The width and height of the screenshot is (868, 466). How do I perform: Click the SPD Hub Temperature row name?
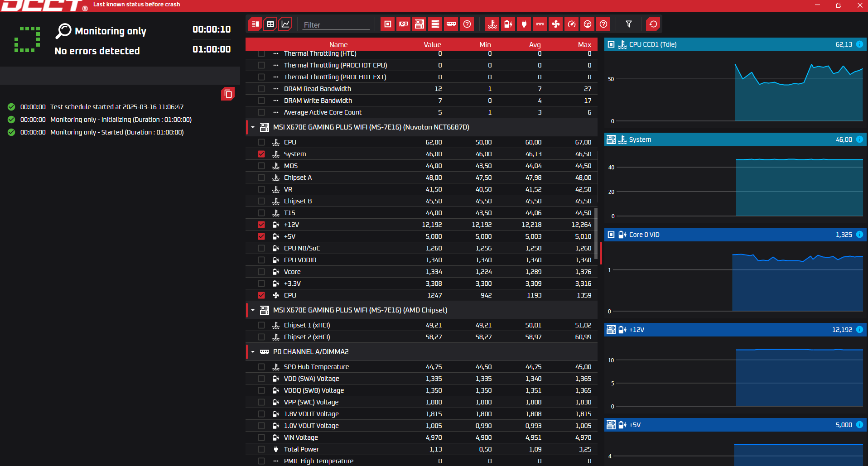(316, 367)
